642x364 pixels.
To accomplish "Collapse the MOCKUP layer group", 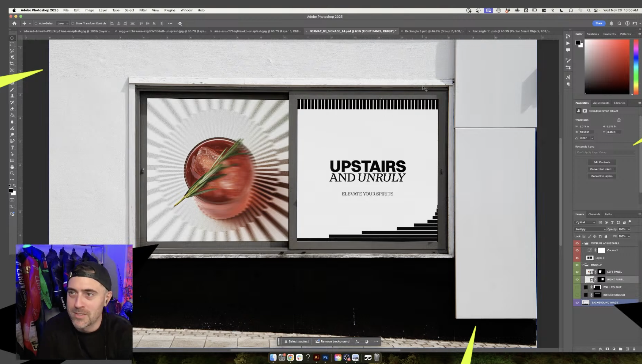I will click(x=583, y=265).
